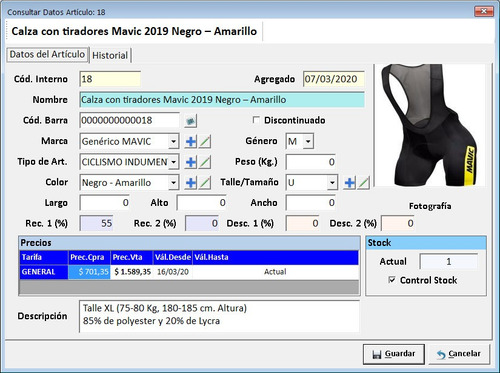Click the Peso (Kg.) field

311,162
